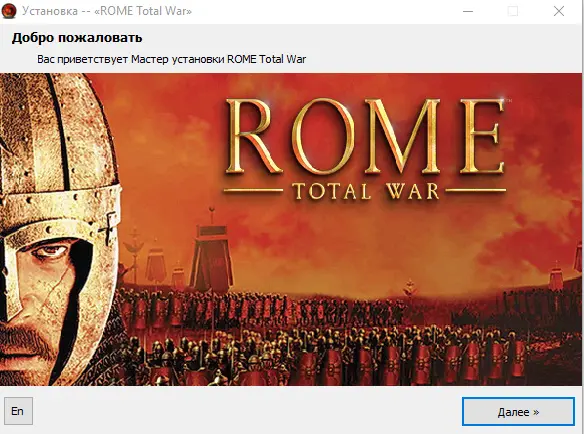Click the «ROME Total War» title bar text
The height and width of the screenshot is (434, 584).
click(x=143, y=11)
